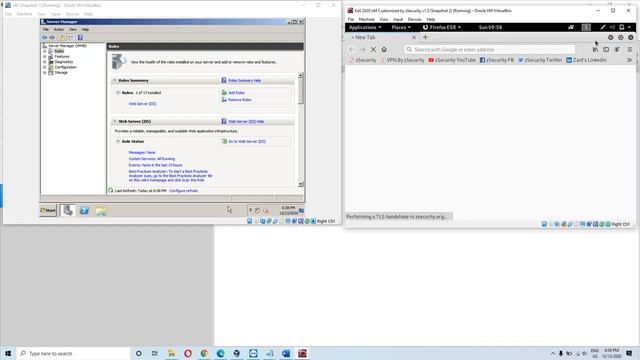The width and height of the screenshot is (640, 360).
Task: Open Input menu in Kali VirtualBox window
Action: [x=398, y=19]
